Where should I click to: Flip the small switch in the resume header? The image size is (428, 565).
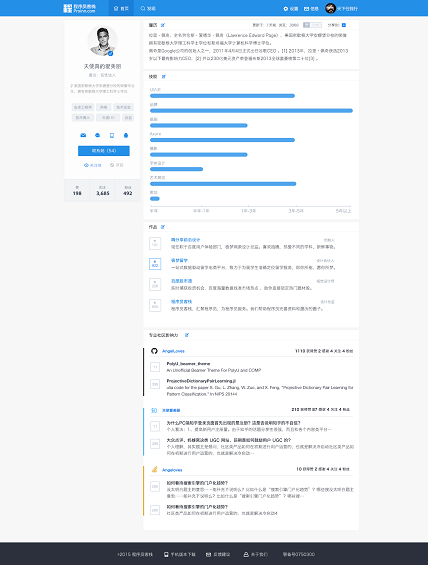click(312, 25)
